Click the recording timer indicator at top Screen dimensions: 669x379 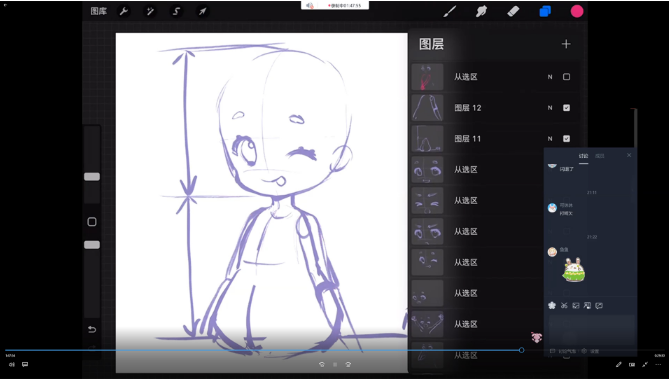click(344, 6)
